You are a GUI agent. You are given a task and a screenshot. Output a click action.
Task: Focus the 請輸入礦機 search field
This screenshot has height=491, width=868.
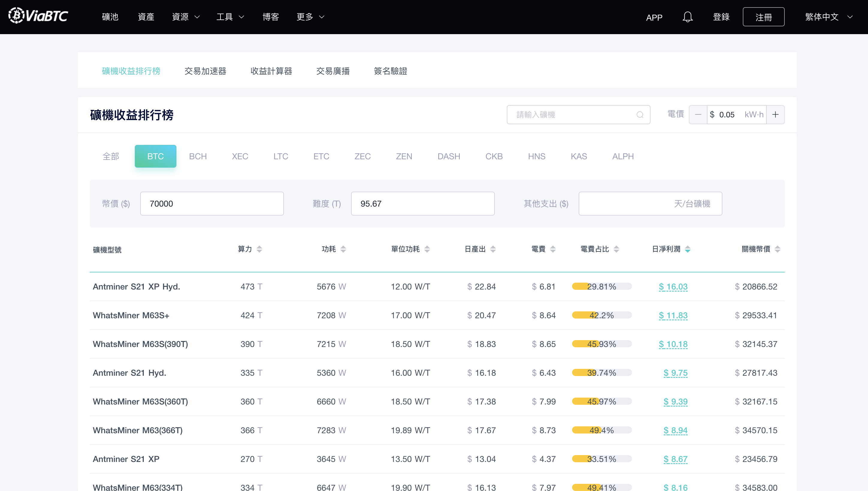tap(578, 115)
